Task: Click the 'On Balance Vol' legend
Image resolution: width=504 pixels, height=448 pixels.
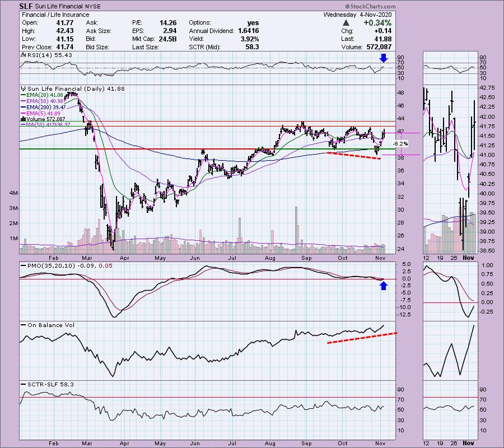Action: point(47,325)
